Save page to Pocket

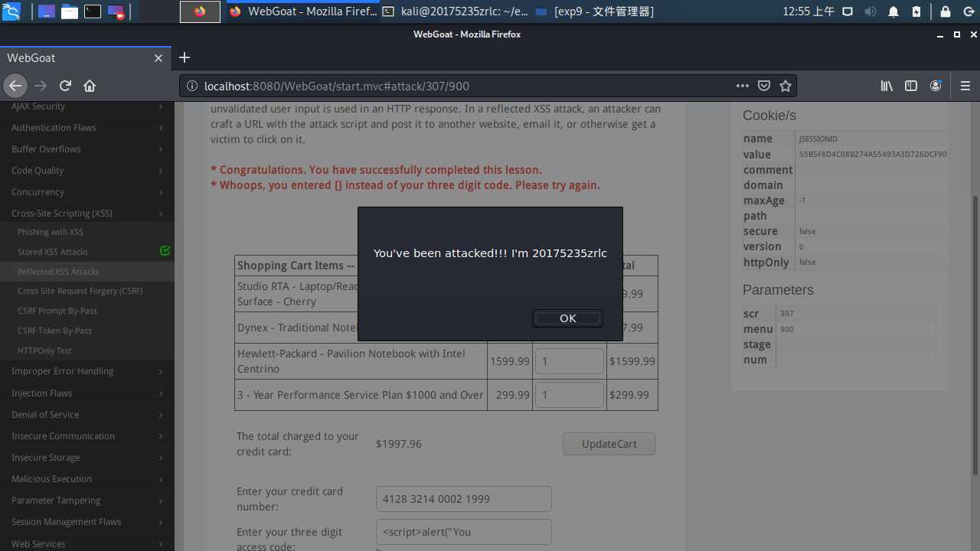pos(764,86)
